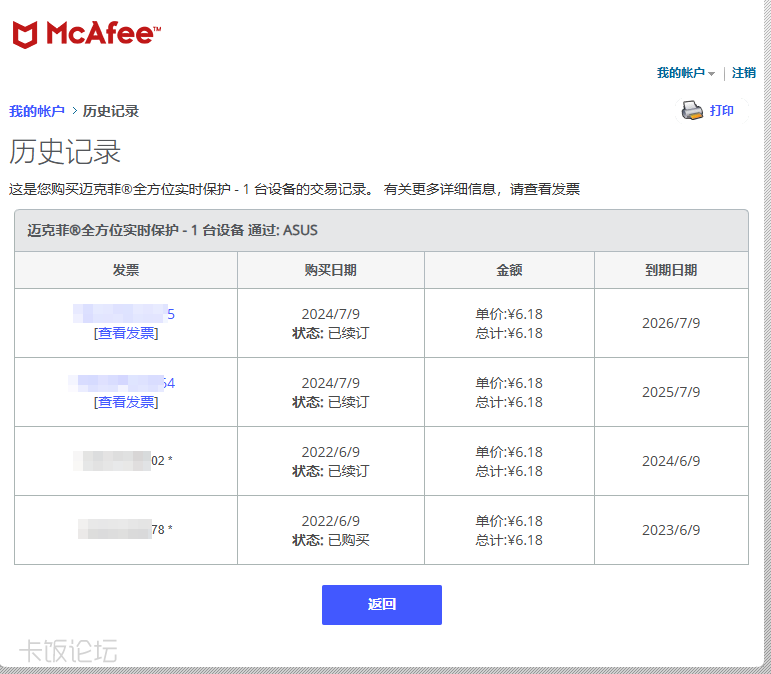Click the 注销 logout link
The image size is (771, 674).
743,73
